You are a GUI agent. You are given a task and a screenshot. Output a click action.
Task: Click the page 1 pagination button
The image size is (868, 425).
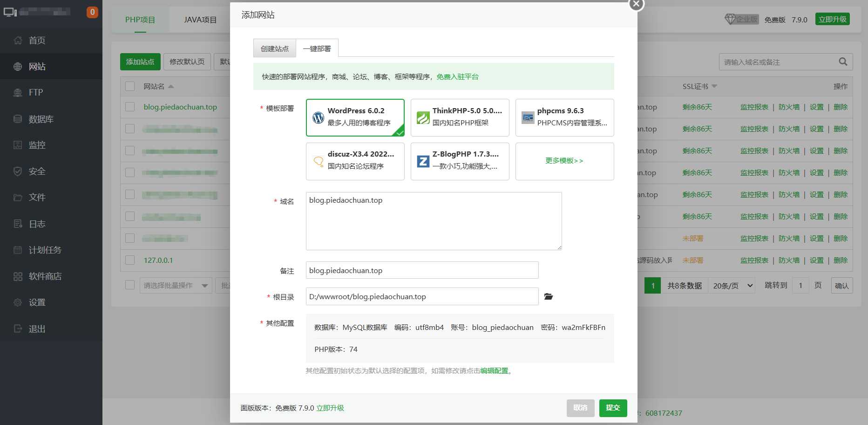(x=653, y=286)
